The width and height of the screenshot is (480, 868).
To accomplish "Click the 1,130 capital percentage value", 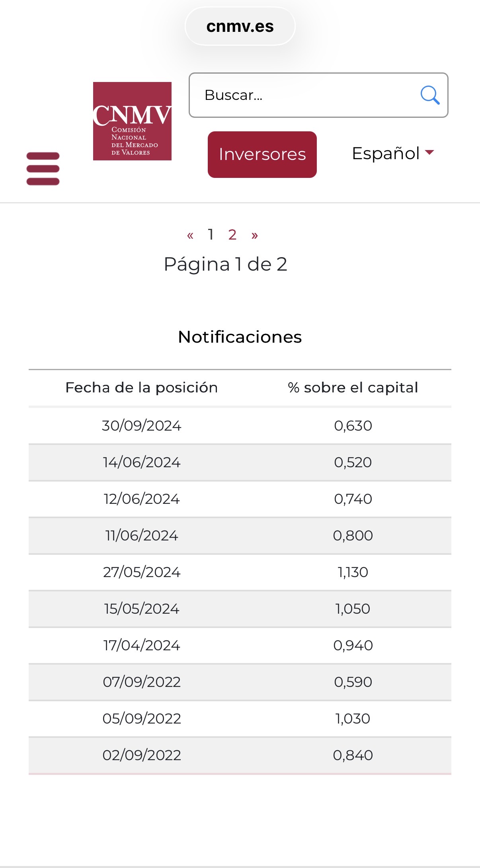I will click(x=353, y=572).
